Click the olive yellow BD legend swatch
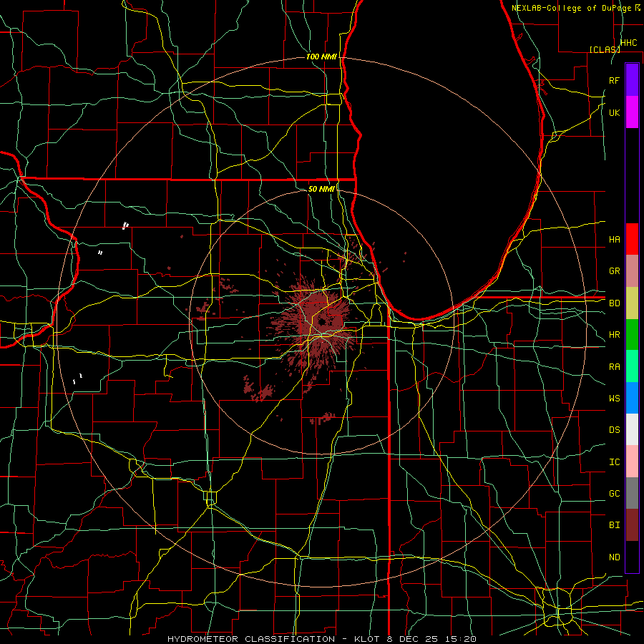Viewport: 644px width, 644px height. pos(632,303)
